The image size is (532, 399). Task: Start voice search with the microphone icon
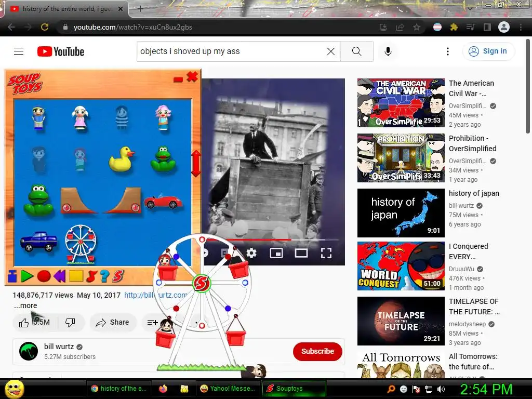coord(388,51)
